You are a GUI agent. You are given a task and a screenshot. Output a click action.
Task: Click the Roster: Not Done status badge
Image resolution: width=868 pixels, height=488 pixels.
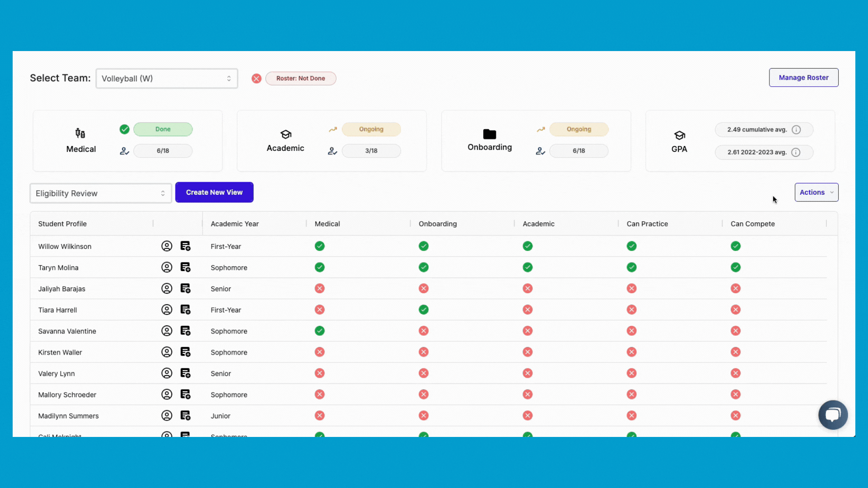[301, 79]
